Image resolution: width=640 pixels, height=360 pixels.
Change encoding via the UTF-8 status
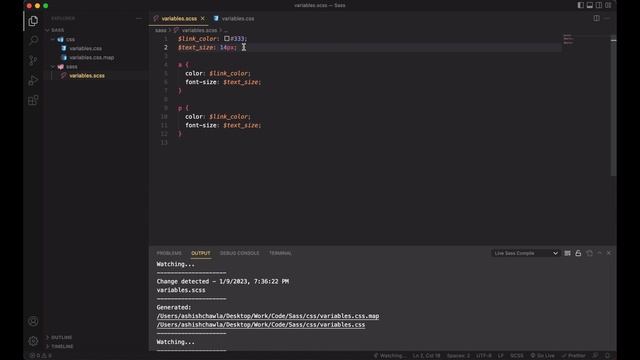(484, 356)
